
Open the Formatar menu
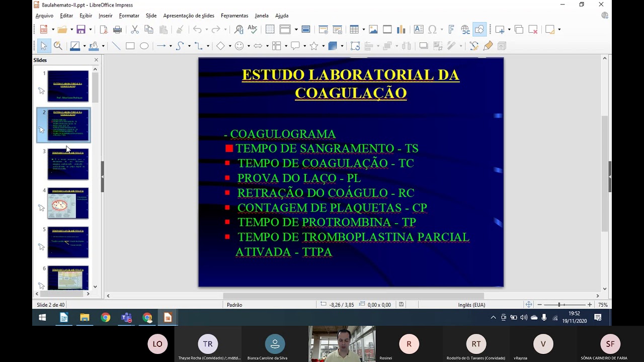tap(129, 16)
